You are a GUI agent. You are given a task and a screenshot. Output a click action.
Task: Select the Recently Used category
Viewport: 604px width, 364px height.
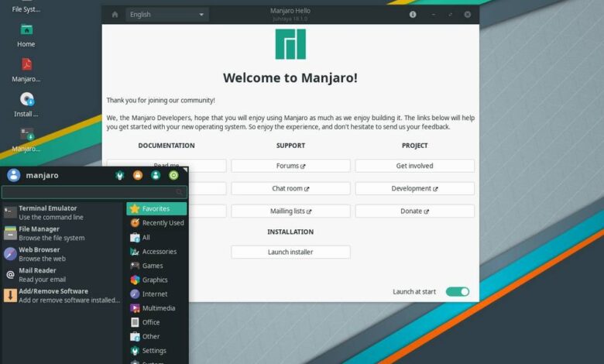tap(156, 223)
